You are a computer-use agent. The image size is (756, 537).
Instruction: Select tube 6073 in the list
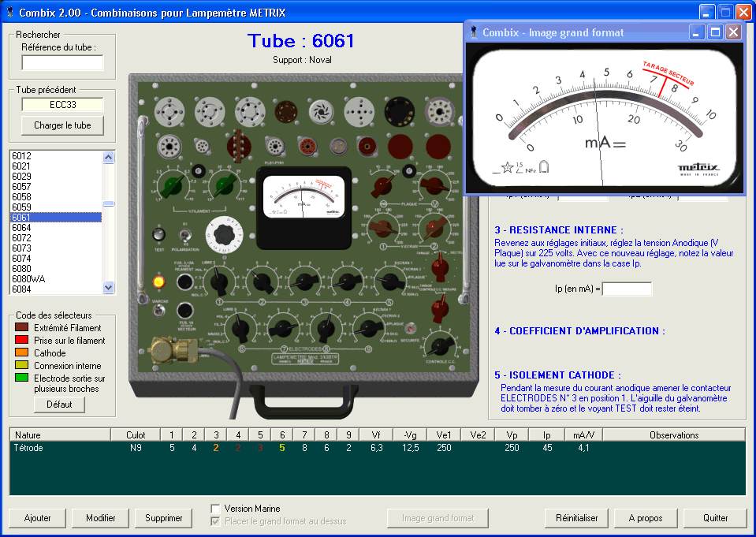tap(56, 248)
